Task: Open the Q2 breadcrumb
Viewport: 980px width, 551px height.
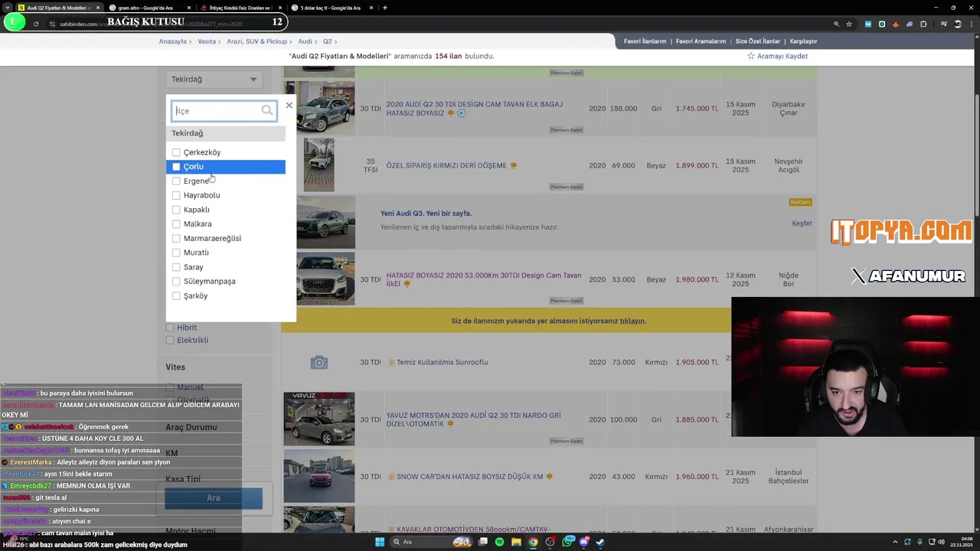Action: tap(327, 41)
